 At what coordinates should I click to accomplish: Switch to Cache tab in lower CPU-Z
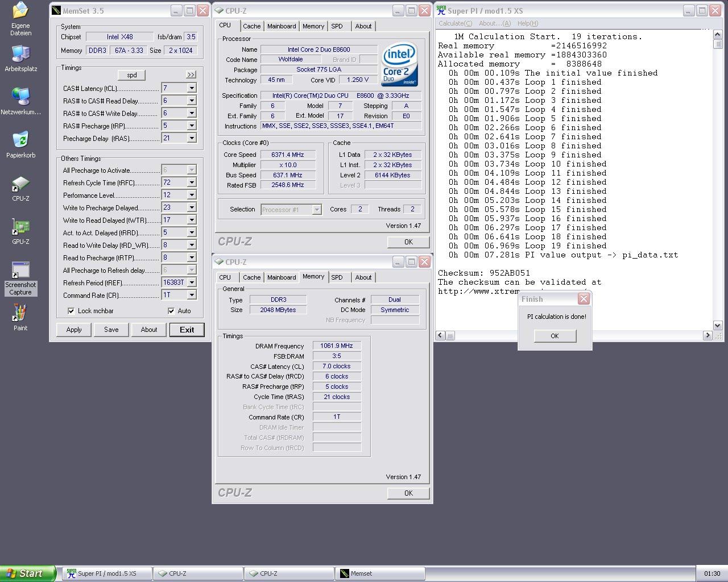click(252, 277)
